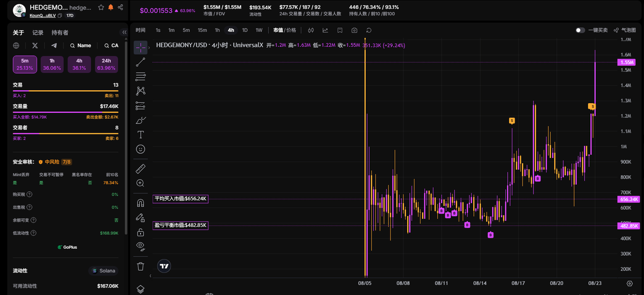Open chart settings gear at bottom right
644x295 pixels.
(x=629, y=284)
